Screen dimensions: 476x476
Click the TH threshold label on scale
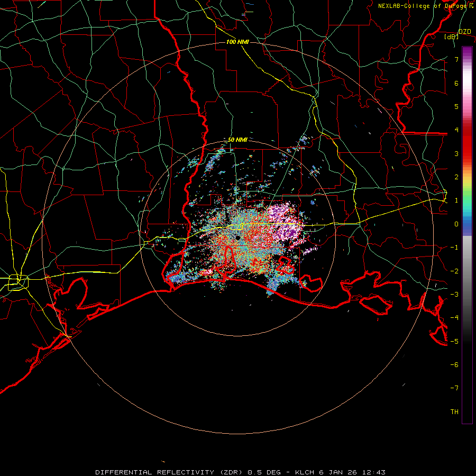pos(454,412)
